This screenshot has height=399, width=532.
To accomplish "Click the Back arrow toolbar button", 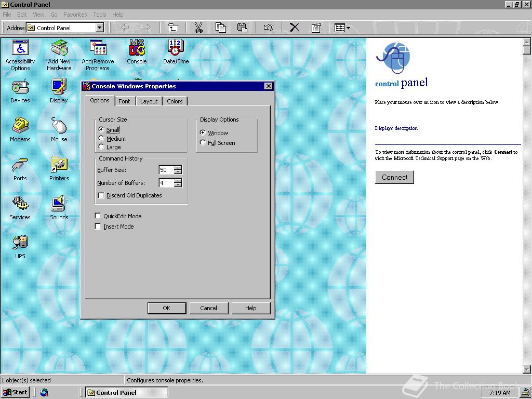I will pyautogui.click(x=125, y=28).
